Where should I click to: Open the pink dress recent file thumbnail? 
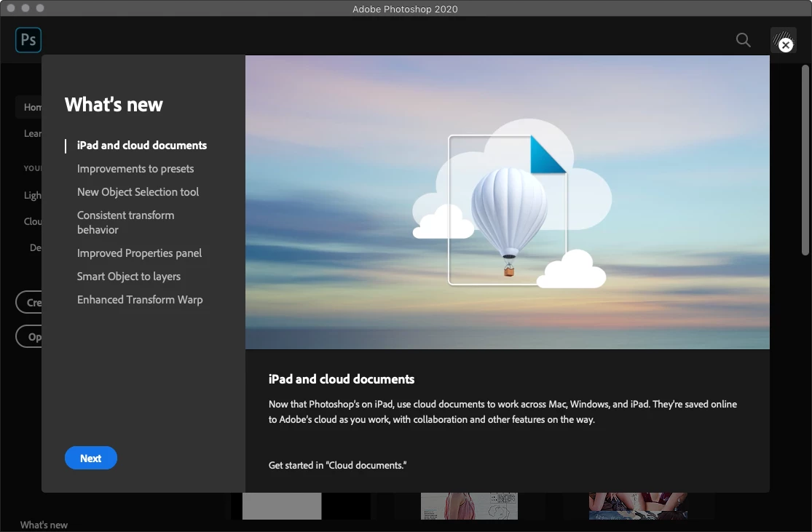pyautogui.click(x=469, y=506)
